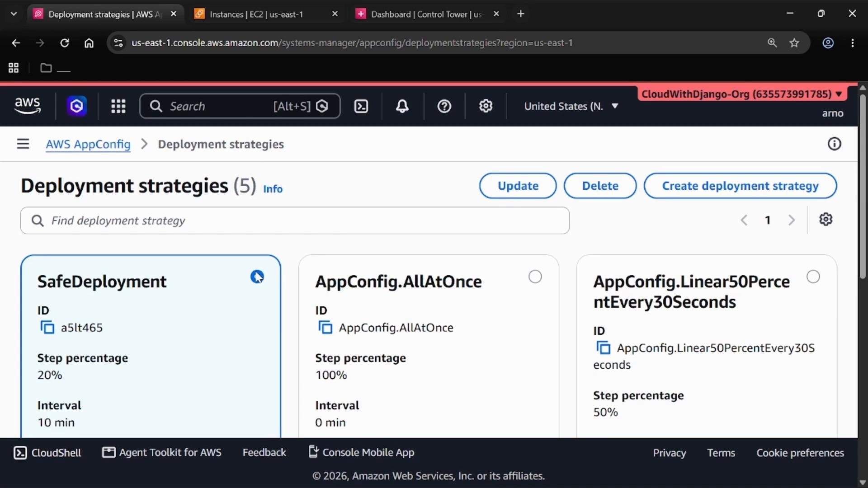Open CloudShell from the footer bar
This screenshot has width=868, height=488.
click(x=47, y=453)
